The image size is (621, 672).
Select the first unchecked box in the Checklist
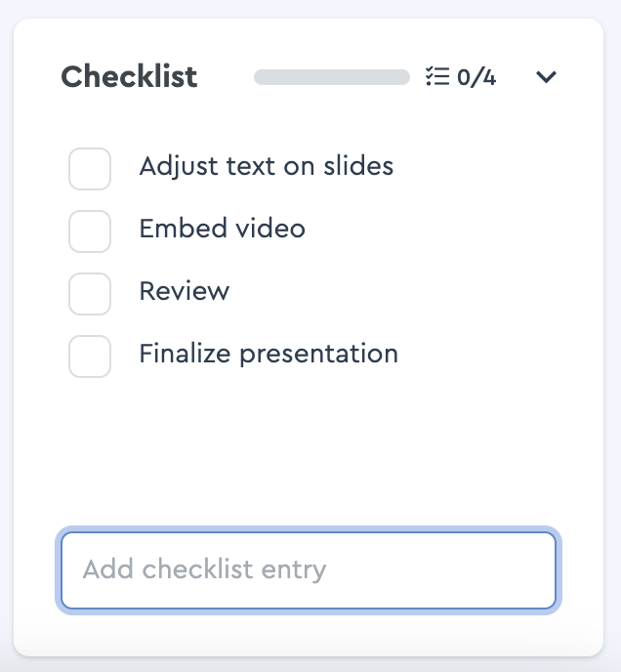pos(90,169)
